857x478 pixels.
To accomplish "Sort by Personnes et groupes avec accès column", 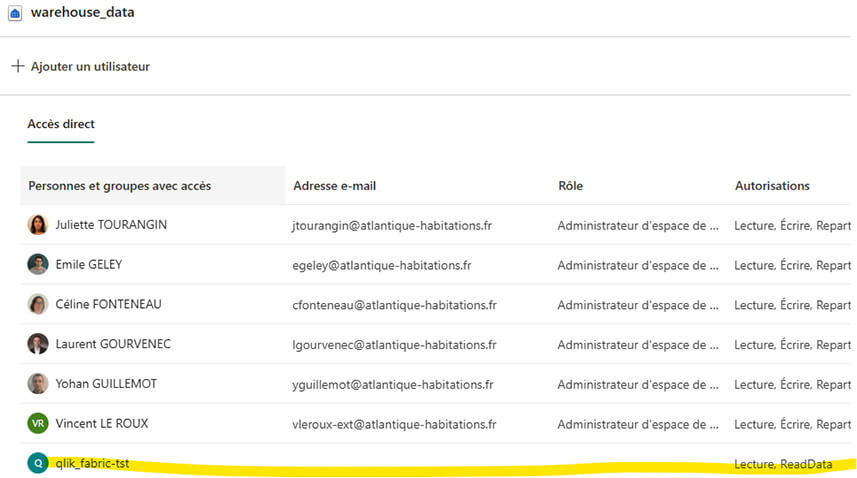I will pyautogui.click(x=120, y=186).
